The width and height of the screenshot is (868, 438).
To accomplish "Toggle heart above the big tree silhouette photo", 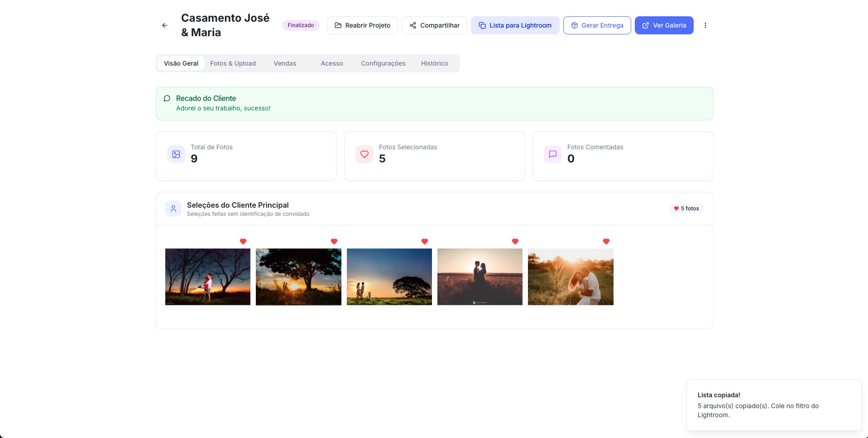I will [x=334, y=242].
